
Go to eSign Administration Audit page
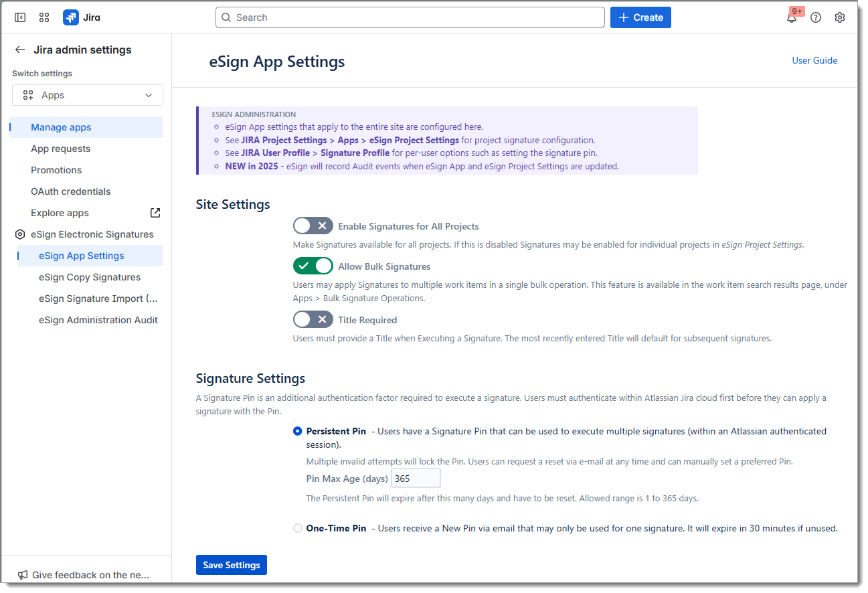[98, 320]
